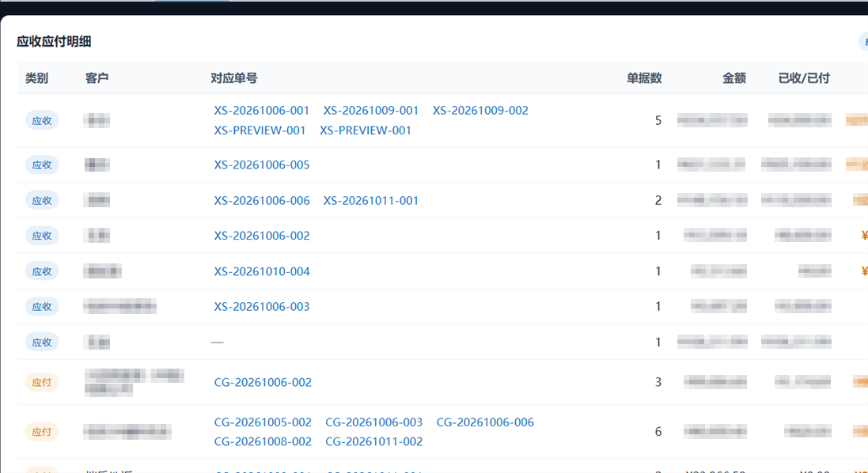868x473 pixels.
Task: Open purchase order link CG-20261006-006
Action: tap(485, 422)
